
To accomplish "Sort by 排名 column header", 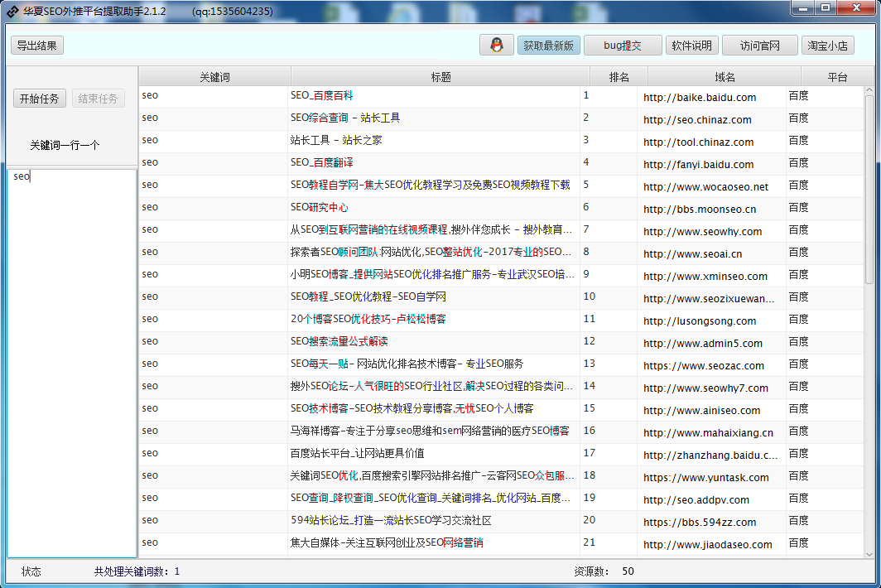I will (x=619, y=77).
